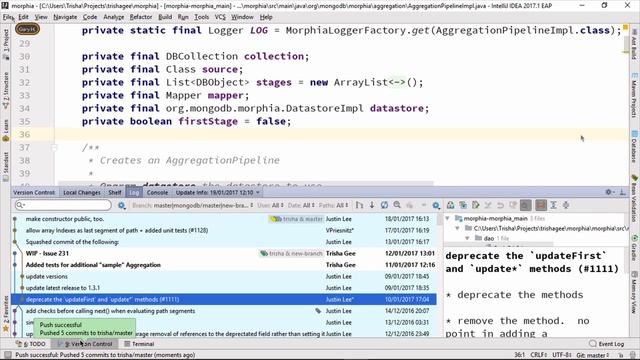
Task: Select 'Added tests for additional sample Aggregation' commit
Action: pyautogui.click(x=224, y=265)
